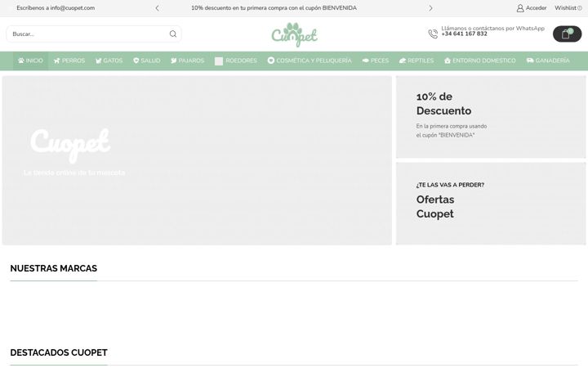Click the Llámanos o contáctanos por WhatsApp text

[492, 28]
